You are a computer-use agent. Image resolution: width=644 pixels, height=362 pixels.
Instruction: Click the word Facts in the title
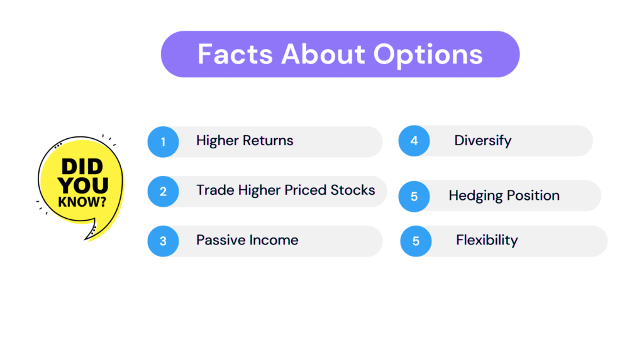[235, 54]
